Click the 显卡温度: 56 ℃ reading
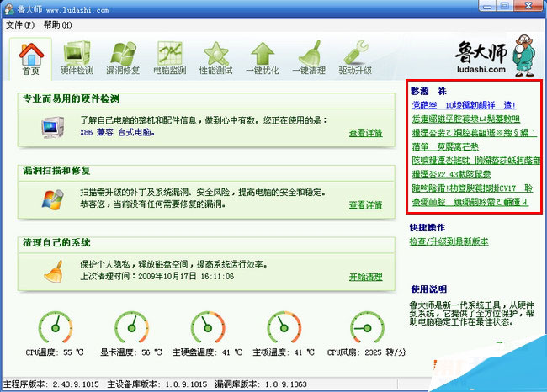 pos(131,352)
